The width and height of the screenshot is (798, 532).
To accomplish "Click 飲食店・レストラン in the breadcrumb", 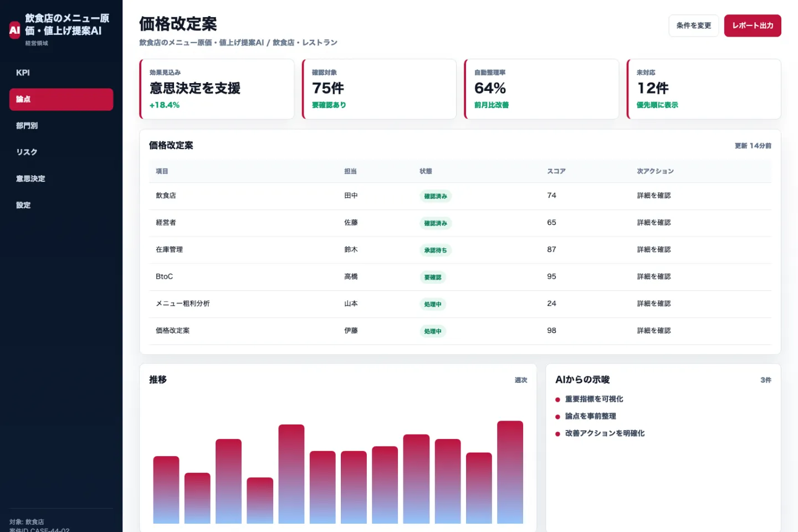I will tap(305, 43).
